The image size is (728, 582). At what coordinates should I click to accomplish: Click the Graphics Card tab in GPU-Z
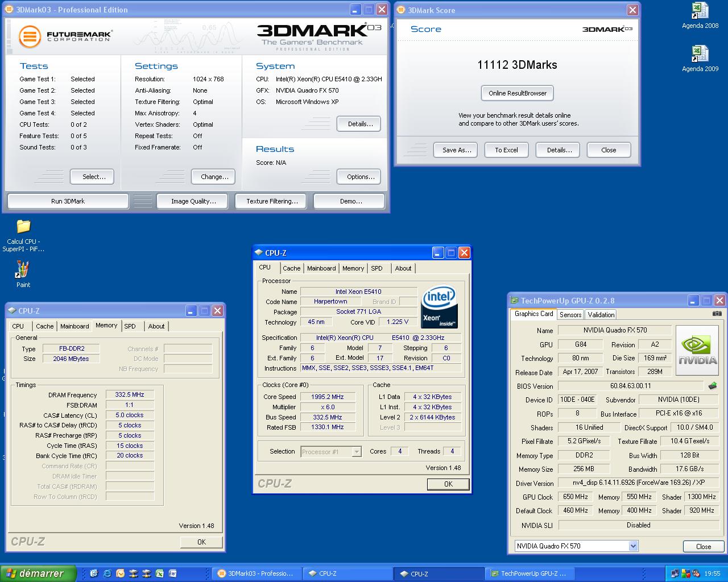533,314
